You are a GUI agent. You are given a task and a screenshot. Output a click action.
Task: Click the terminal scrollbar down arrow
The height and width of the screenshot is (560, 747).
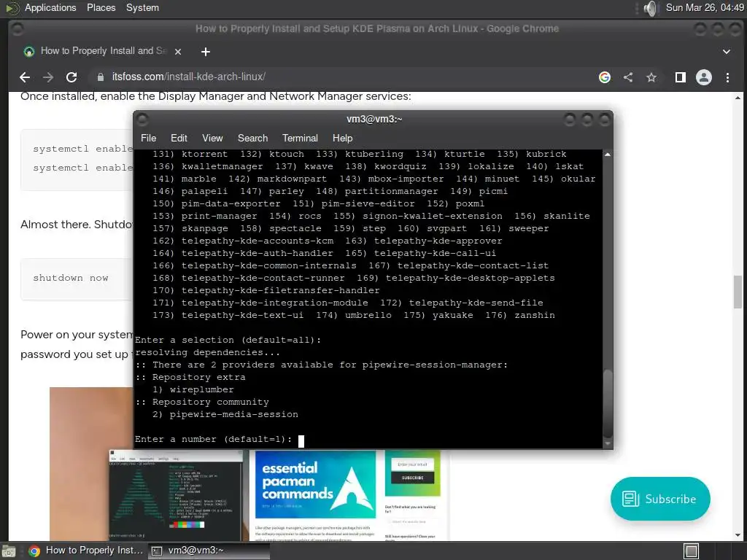[x=608, y=443]
